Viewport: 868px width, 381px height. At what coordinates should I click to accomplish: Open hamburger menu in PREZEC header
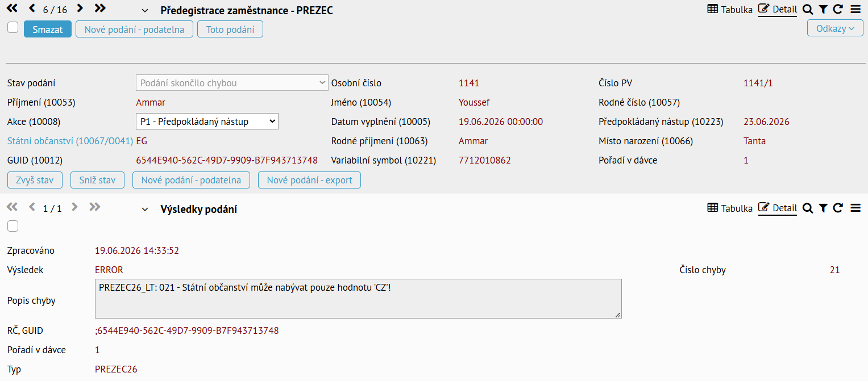pyautogui.click(x=855, y=9)
